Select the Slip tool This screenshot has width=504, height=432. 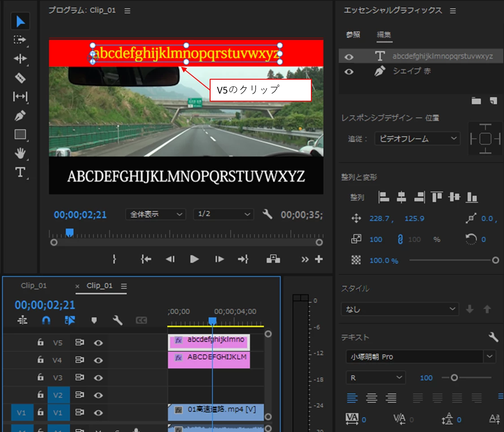click(20, 96)
